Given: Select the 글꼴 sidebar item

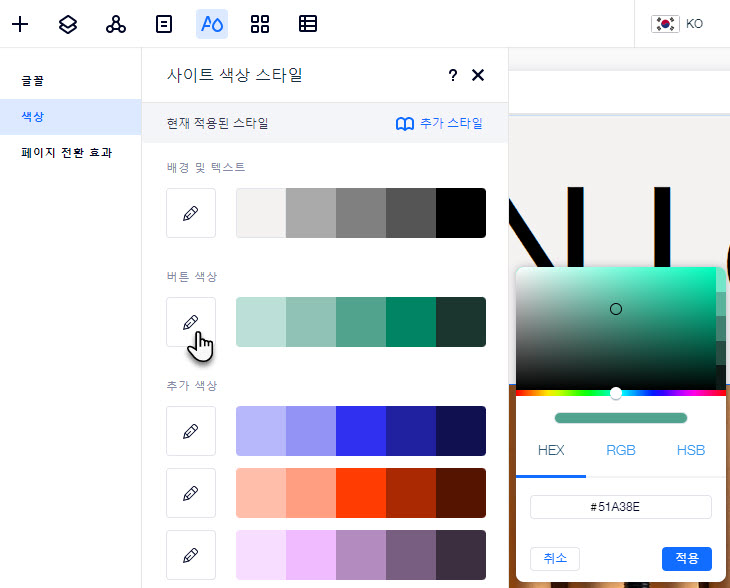Looking at the screenshot, I should point(71,81).
